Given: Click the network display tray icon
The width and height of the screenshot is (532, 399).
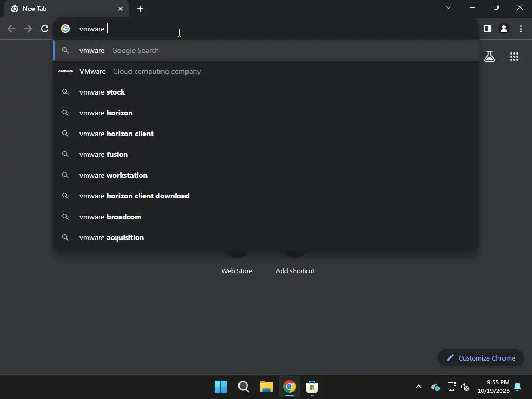Looking at the screenshot, I should point(451,387).
